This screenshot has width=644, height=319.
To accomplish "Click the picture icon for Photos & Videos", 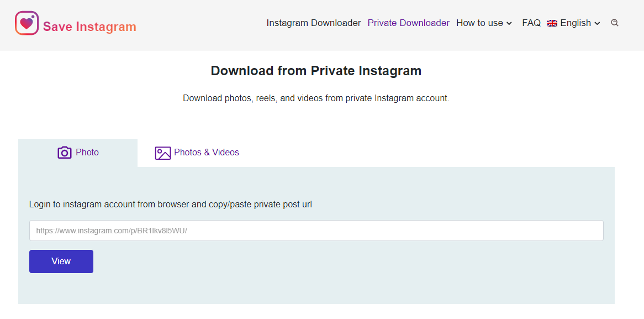I will 163,153.
